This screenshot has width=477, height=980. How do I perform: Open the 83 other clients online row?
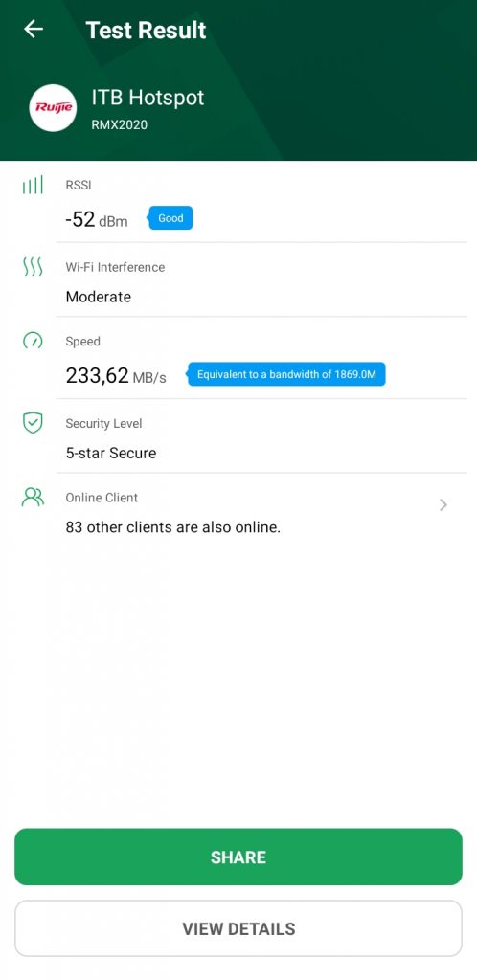click(x=261, y=513)
